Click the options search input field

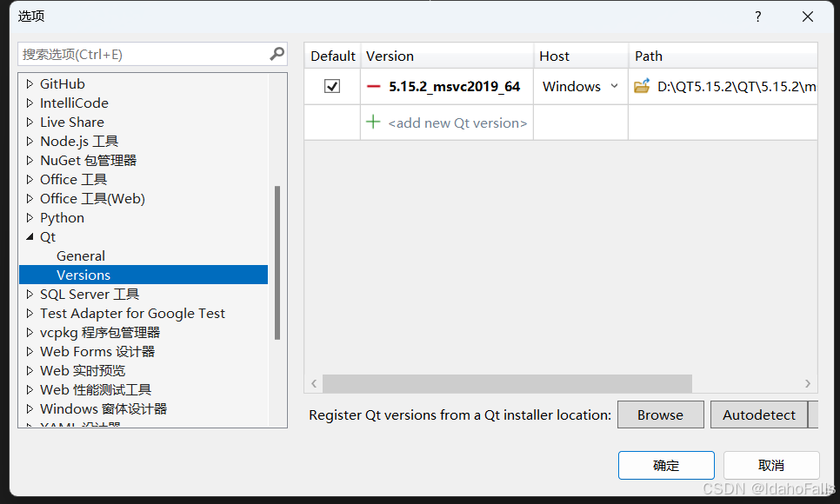click(x=143, y=54)
